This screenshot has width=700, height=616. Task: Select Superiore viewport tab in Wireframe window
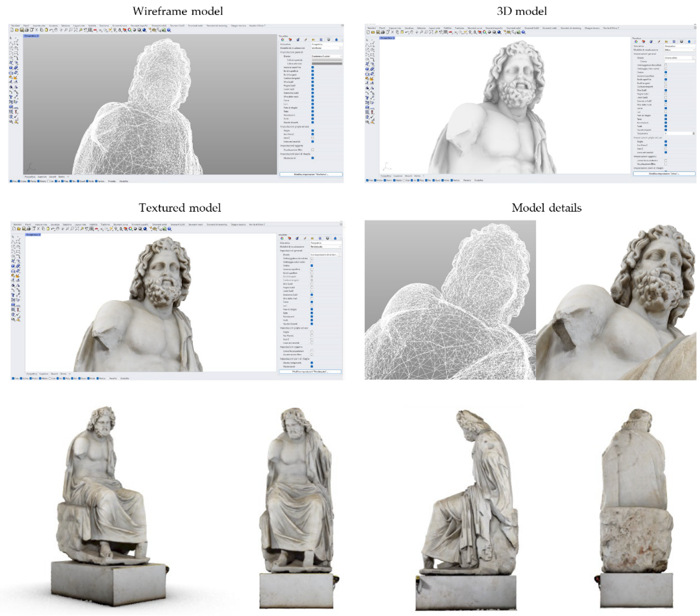click(x=42, y=177)
